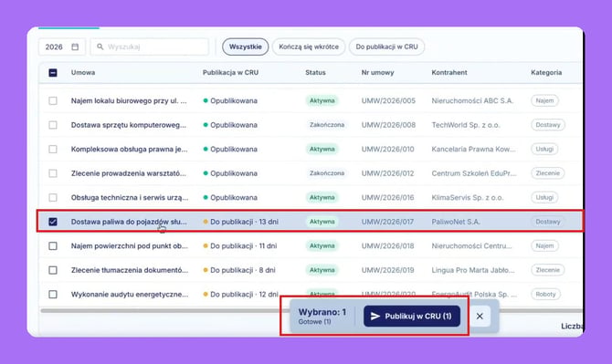Click contractor Lingua Pro Marta Jabło...
This screenshot has width=612, height=364.
[473, 270]
